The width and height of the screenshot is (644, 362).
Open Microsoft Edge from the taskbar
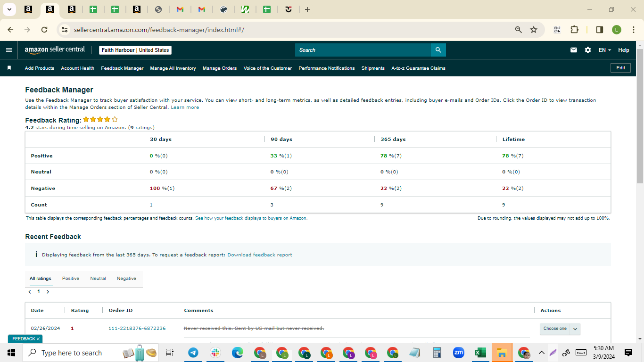[x=237, y=353]
